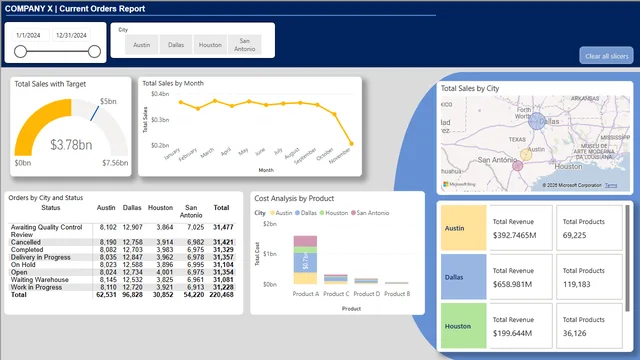Click the Total column header in orders table
This screenshot has width=640, height=360.
pos(221,208)
